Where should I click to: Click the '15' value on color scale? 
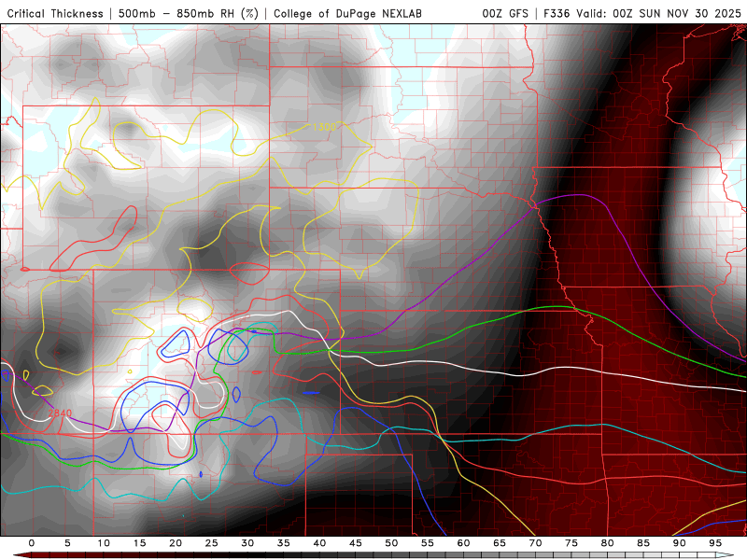coord(139,543)
